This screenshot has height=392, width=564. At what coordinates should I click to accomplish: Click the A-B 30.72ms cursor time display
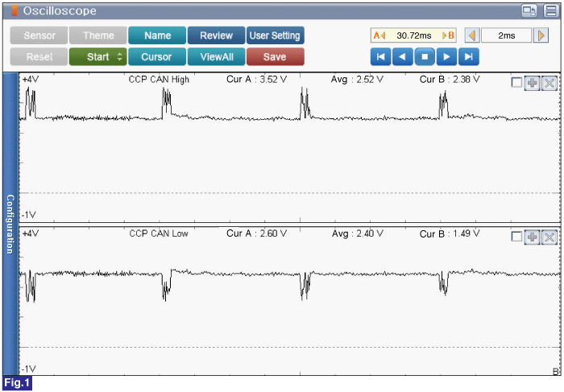pyautogui.click(x=413, y=35)
